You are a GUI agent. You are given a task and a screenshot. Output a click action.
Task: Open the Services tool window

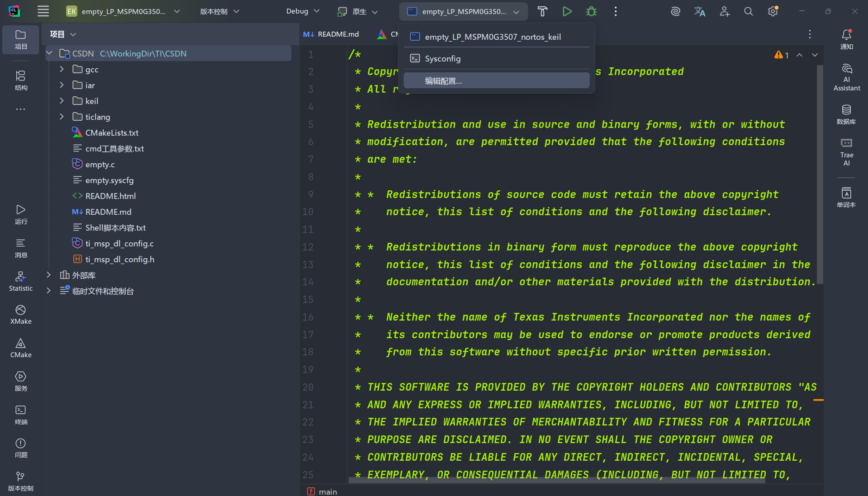tap(21, 381)
